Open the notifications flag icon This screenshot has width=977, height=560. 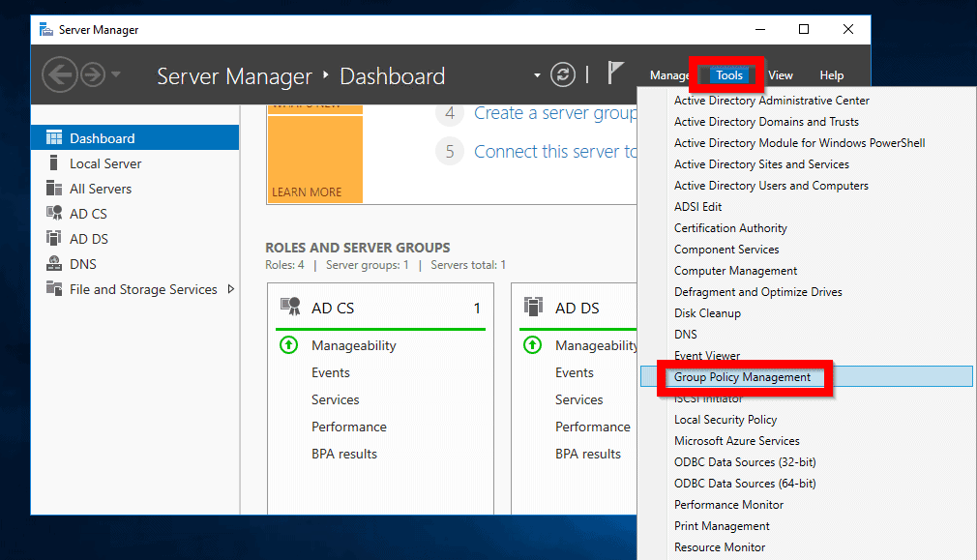coord(615,73)
